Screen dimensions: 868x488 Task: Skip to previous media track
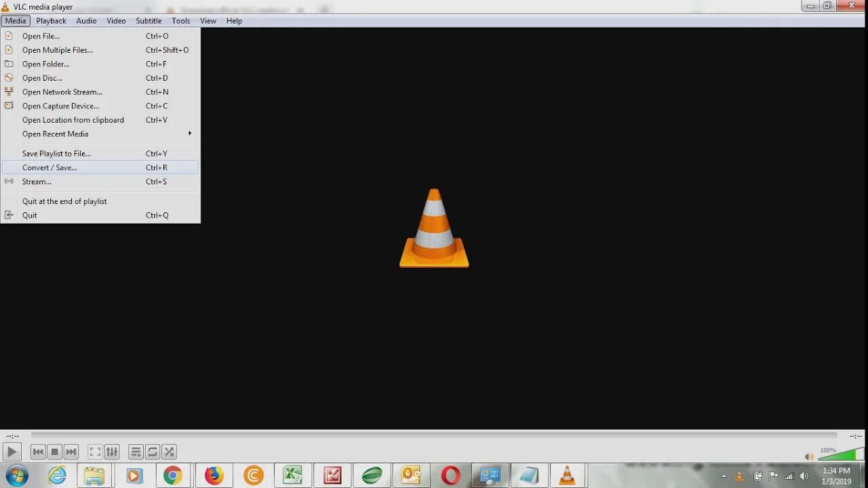pos(38,451)
